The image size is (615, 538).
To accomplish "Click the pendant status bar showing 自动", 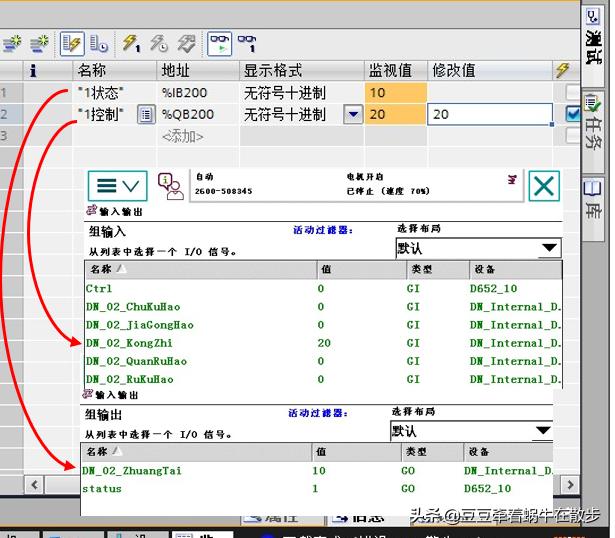I will (x=356, y=185).
